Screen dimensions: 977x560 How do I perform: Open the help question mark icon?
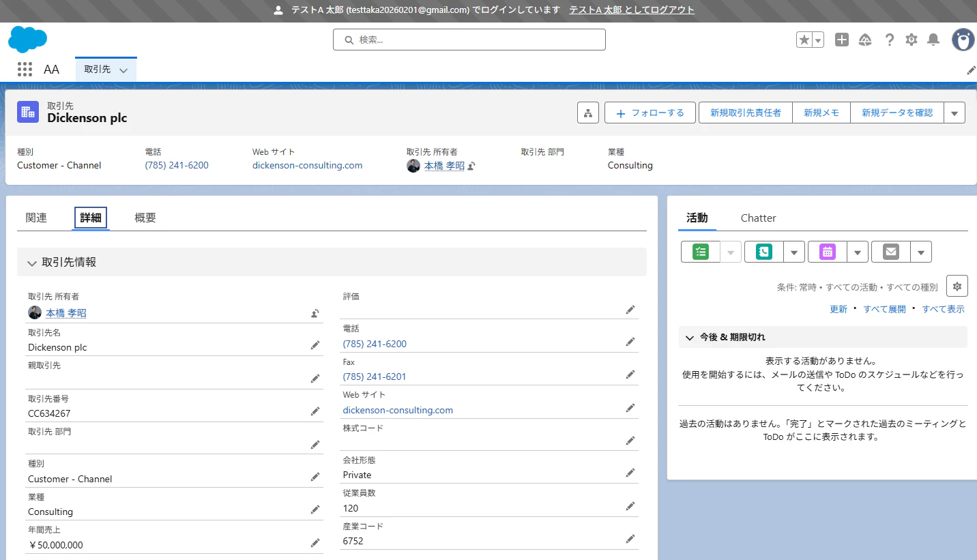(x=889, y=40)
